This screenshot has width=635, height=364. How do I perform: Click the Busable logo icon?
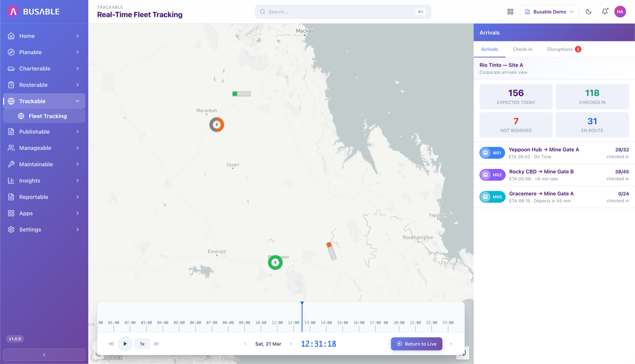(13, 12)
